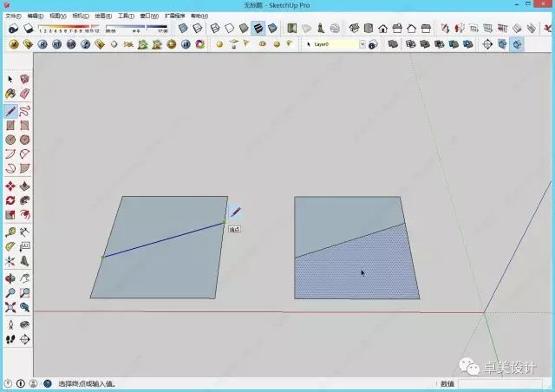Open the 文件 (File) menu

tap(14, 16)
